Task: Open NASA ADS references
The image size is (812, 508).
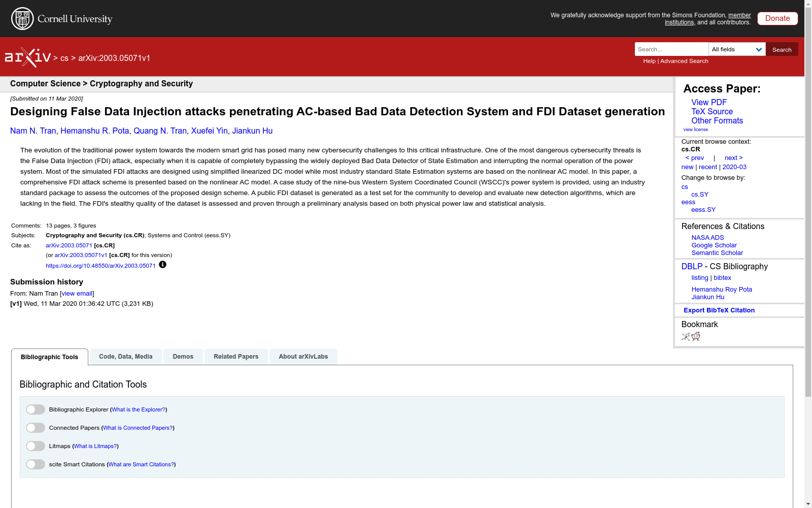Action: [x=707, y=238]
